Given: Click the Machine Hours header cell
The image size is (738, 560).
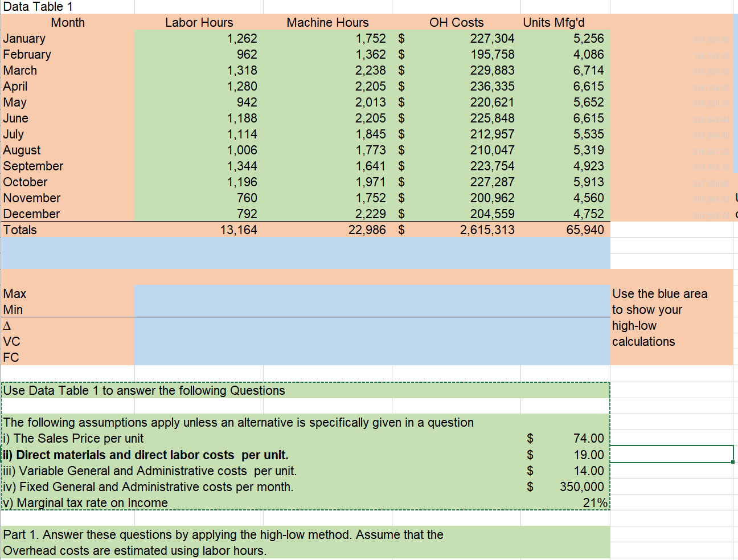Looking at the screenshot, I should 327,22.
